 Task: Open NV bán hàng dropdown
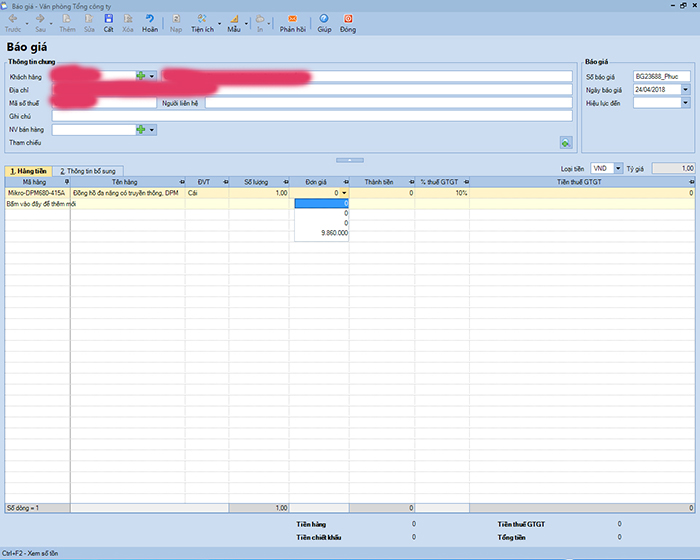point(152,130)
